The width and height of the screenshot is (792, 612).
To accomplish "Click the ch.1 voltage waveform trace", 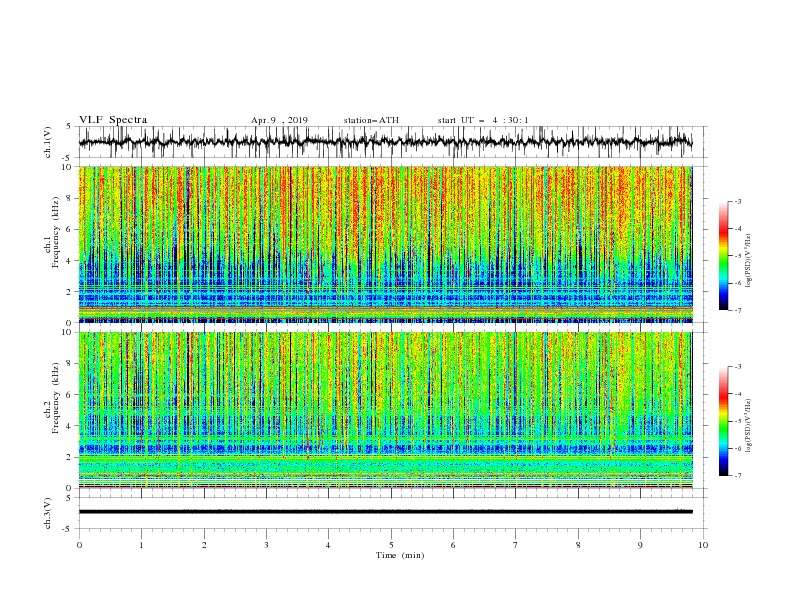I will [x=386, y=142].
